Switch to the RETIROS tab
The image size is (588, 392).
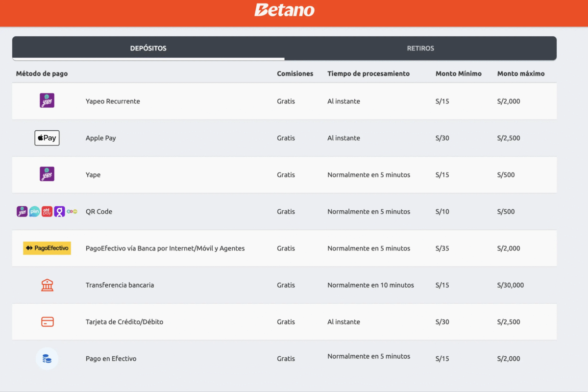[420, 49]
